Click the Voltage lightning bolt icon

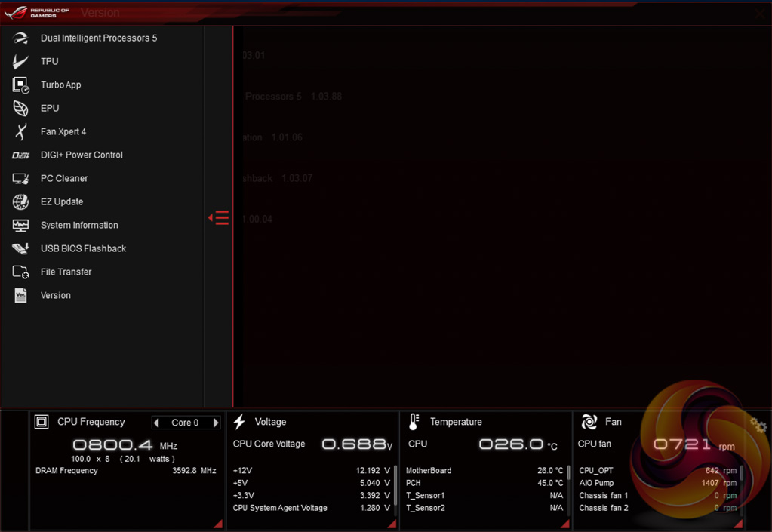pos(239,422)
